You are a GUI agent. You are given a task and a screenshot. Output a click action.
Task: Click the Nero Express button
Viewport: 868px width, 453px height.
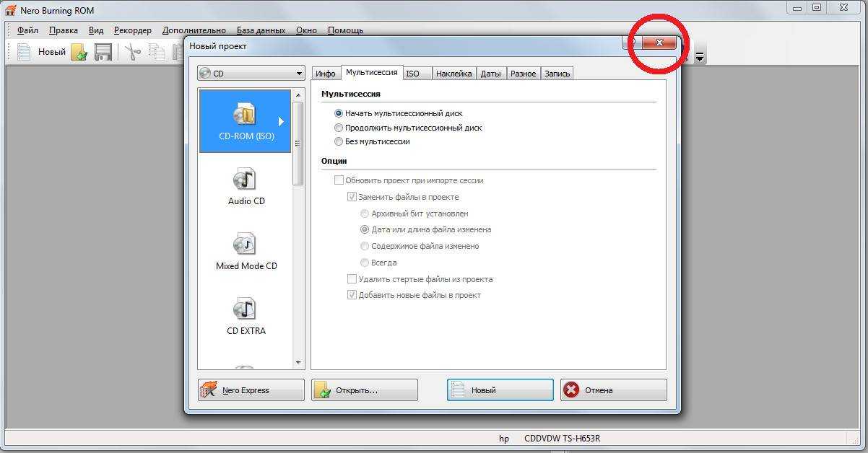[x=251, y=390]
